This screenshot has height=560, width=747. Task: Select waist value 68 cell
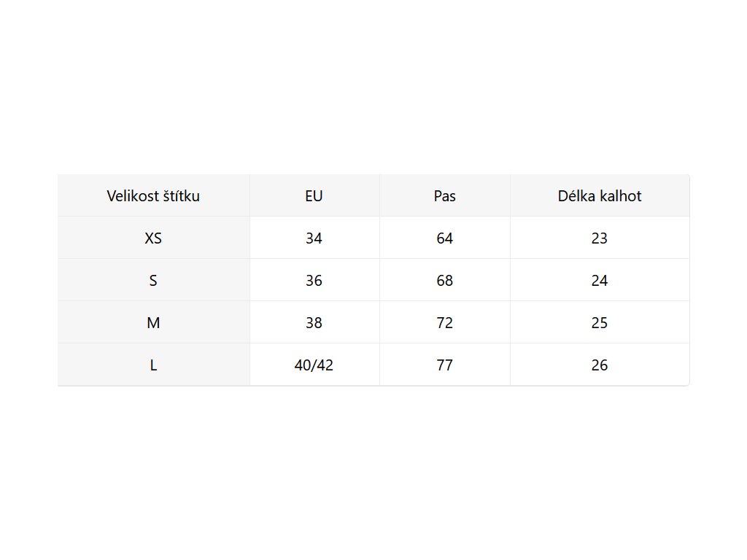pos(444,281)
